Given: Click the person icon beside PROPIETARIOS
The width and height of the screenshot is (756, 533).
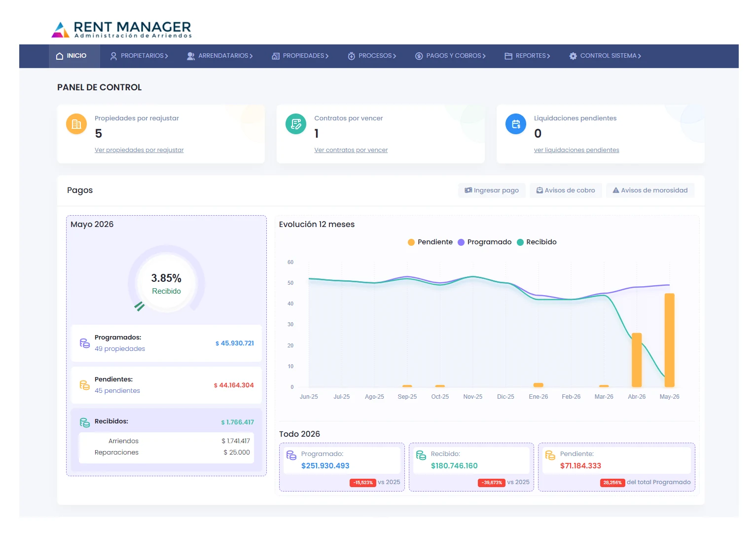Looking at the screenshot, I should tap(113, 56).
